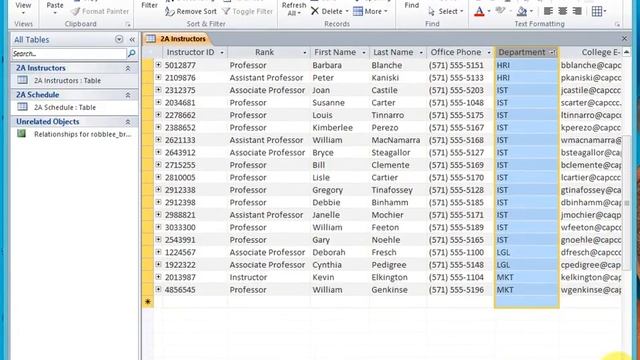Viewport: 640px width, 360px height.
Task: Select the 2A Instructors document tab
Action: pyautogui.click(x=176, y=39)
